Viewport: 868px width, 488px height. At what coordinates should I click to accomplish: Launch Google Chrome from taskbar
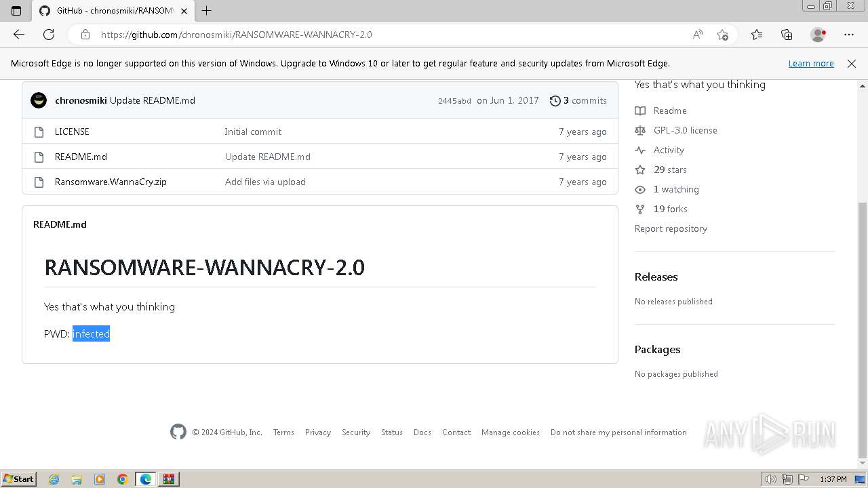123,479
